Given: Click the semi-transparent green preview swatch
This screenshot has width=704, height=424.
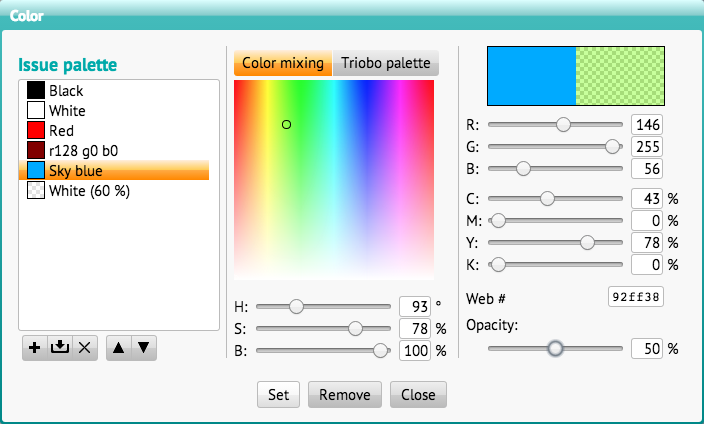Looking at the screenshot, I should click(x=621, y=75).
